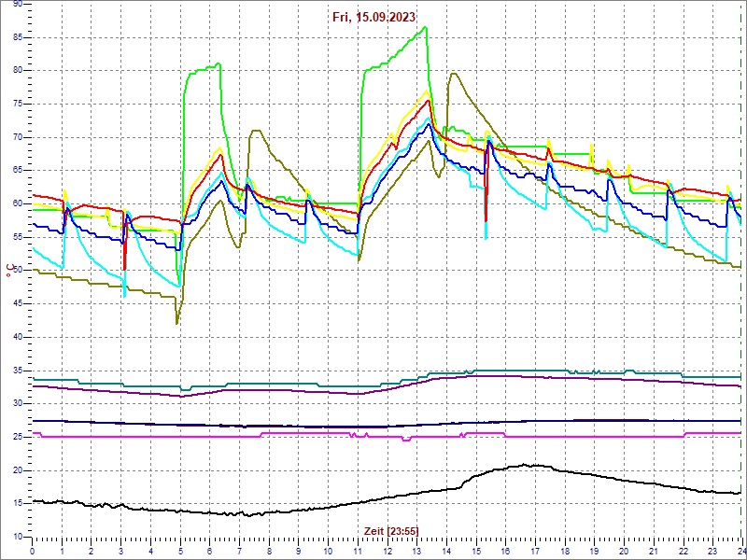The height and width of the screenshot is (560, 747).
Task: Select the 75 value on the temperature axis
Action: 17,104
